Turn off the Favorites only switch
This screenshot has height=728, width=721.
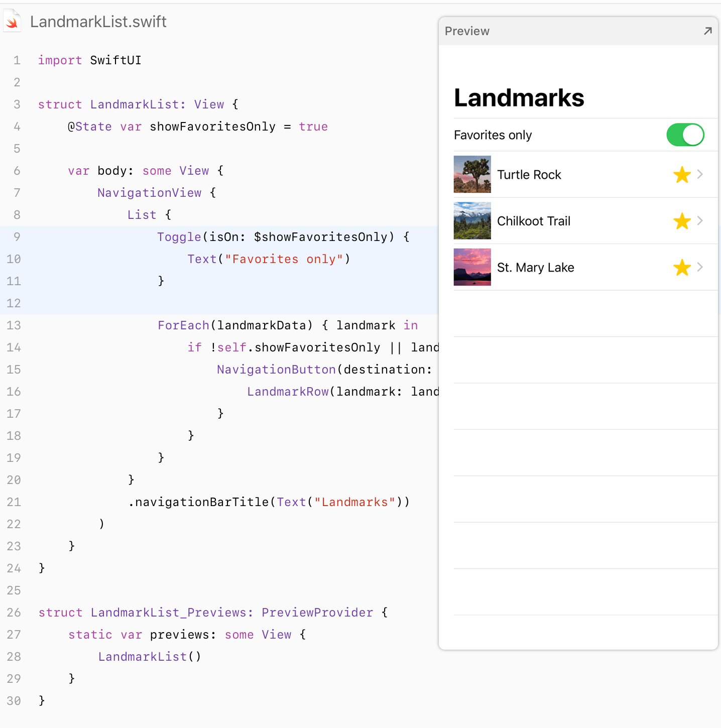(x=685, y=135)
